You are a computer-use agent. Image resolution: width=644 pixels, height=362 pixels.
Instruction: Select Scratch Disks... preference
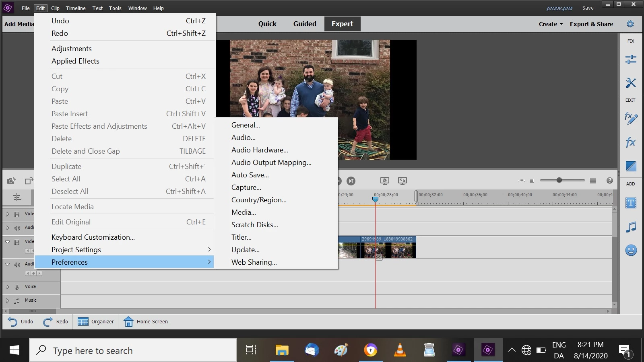click(x=276, y=225)
